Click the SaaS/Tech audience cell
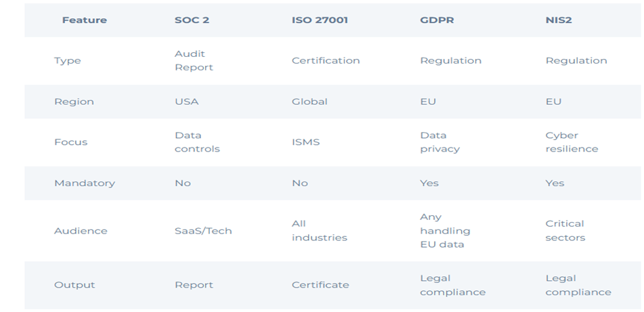644x312 pixels. (203, 231)
